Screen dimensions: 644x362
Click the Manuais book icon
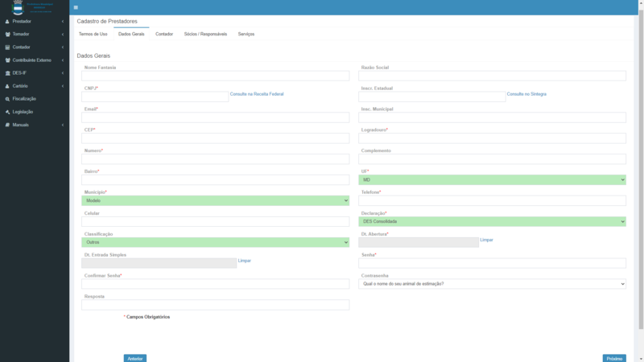click(x=7, y=125)
